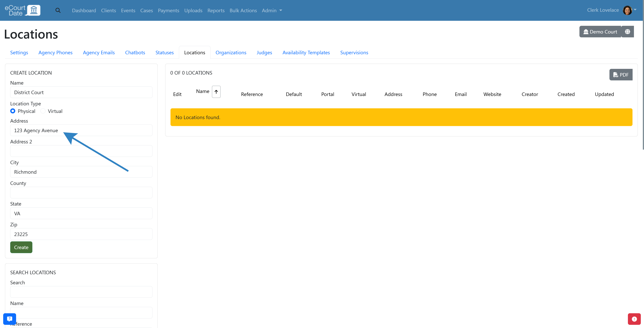This screenshot has width=644, height=328.
Task: Click the Zip field containing 23225
Action: click(81, 234)
